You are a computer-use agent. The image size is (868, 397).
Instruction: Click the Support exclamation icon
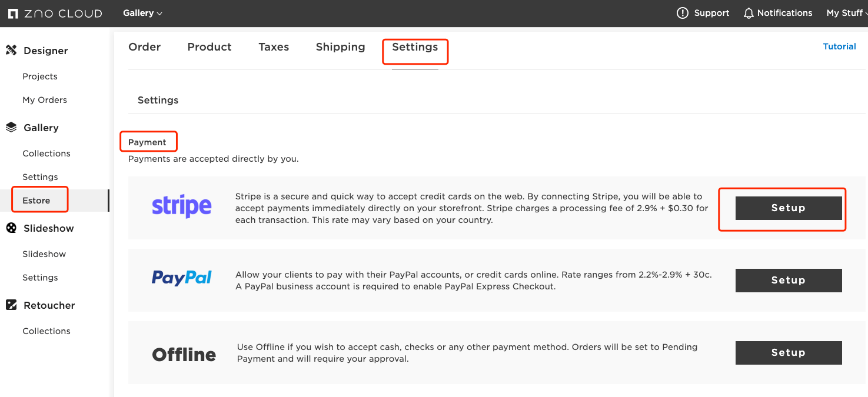pyautogui.click(x=683, y=13)
